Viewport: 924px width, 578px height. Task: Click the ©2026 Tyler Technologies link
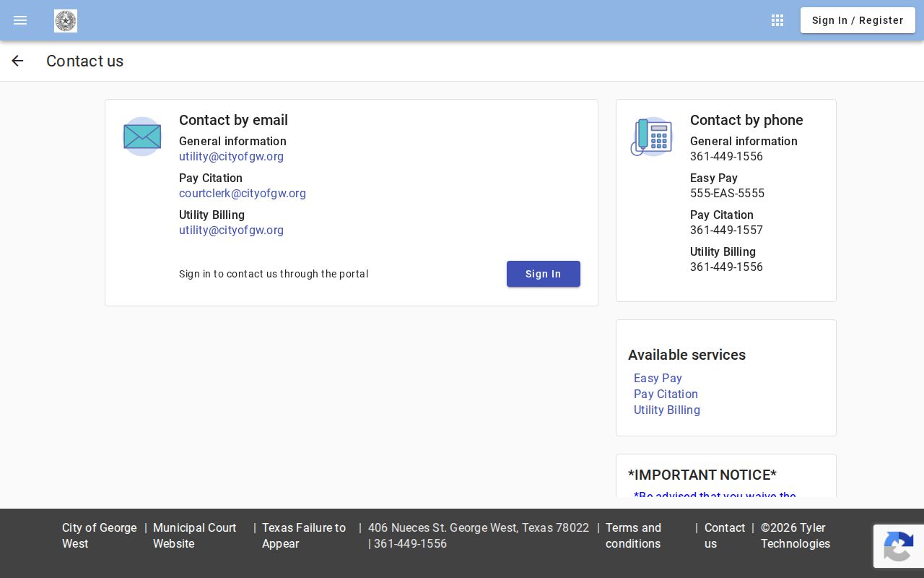pos(796,535)
